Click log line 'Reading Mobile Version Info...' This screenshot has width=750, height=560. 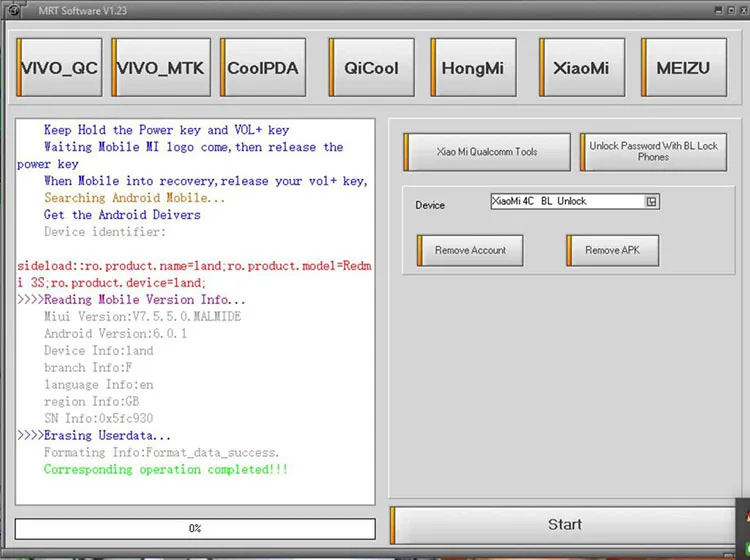click(131, 300)
